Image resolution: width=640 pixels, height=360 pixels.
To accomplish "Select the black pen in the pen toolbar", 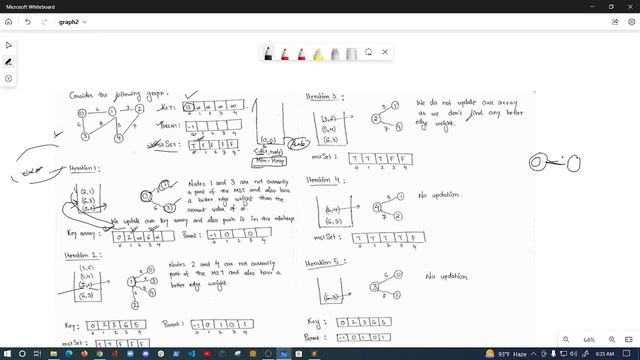I will click(x=268, y=53).
